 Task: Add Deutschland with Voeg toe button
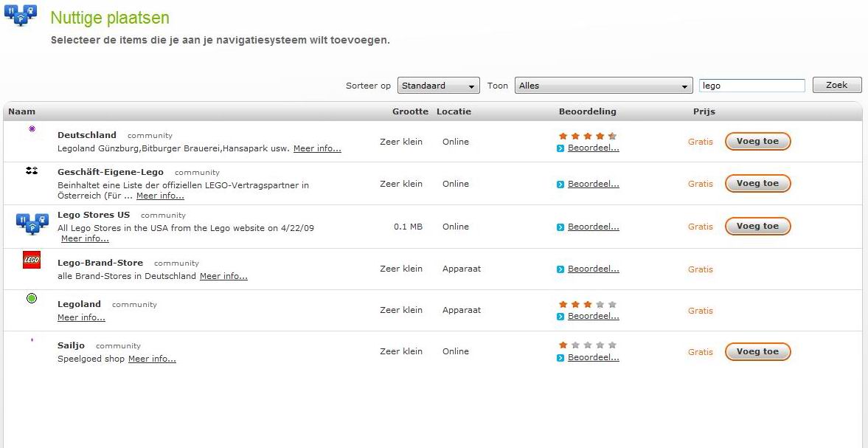coord(758,141)
